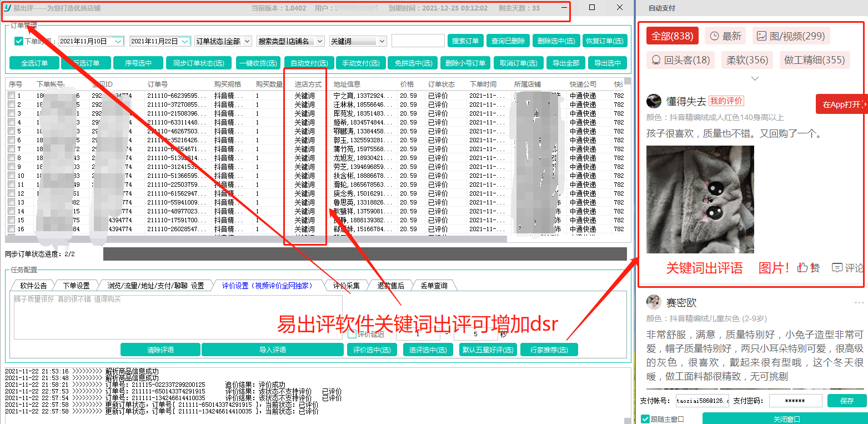The height and width of the screenshot is (424, 868).
Task: Click the avatar of reviewer 懂得失去
Action: click(654, 101)
